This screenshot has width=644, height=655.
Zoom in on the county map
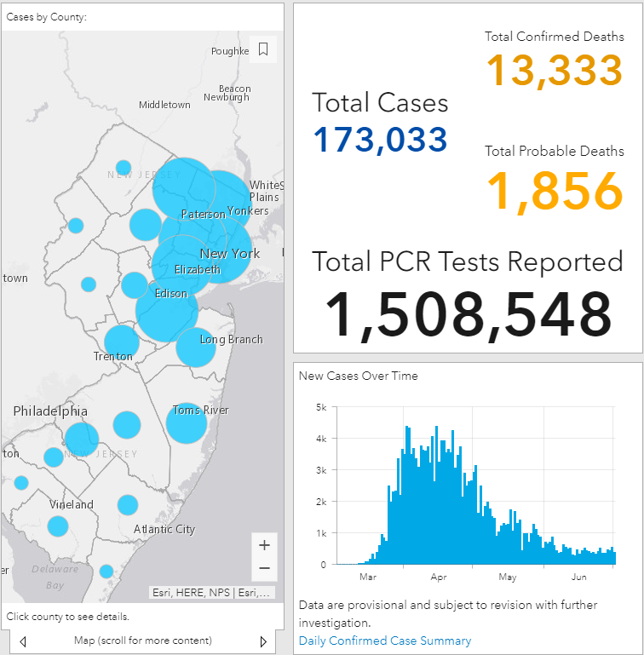264,545
